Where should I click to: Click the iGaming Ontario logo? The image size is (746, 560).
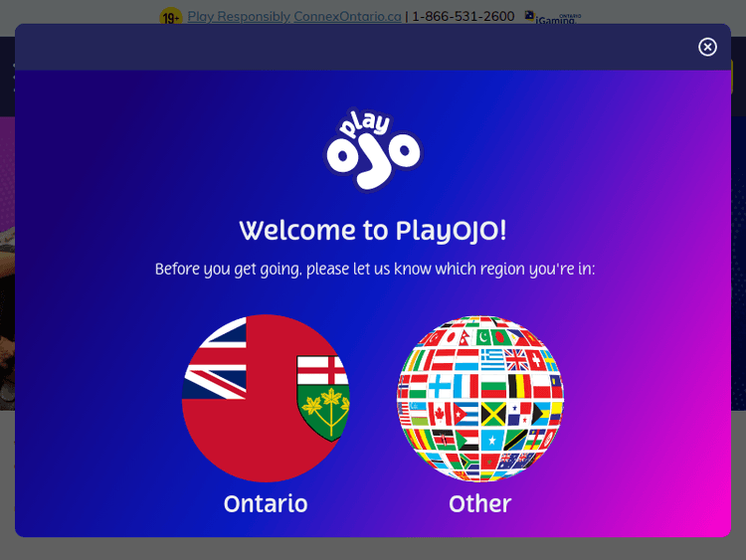tap(553, 17)
